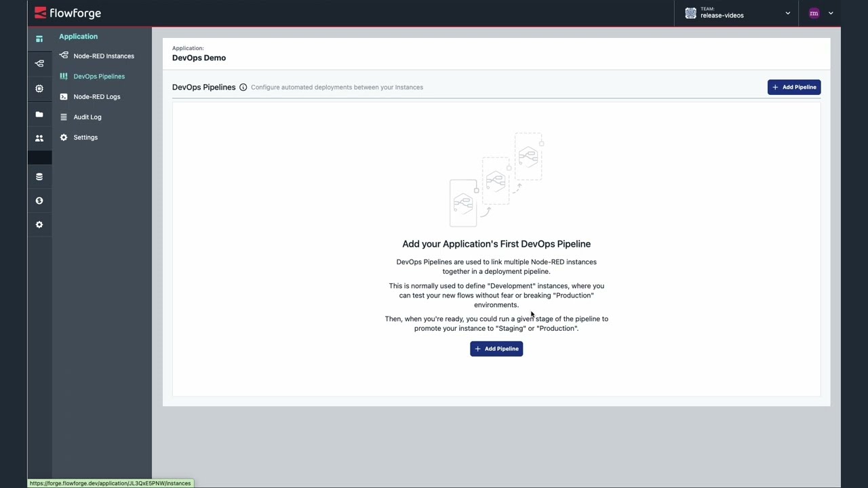The image size is (868, 488).
Task: Click the info icon beside DevOps Pipelines
Action: (243, 87)
